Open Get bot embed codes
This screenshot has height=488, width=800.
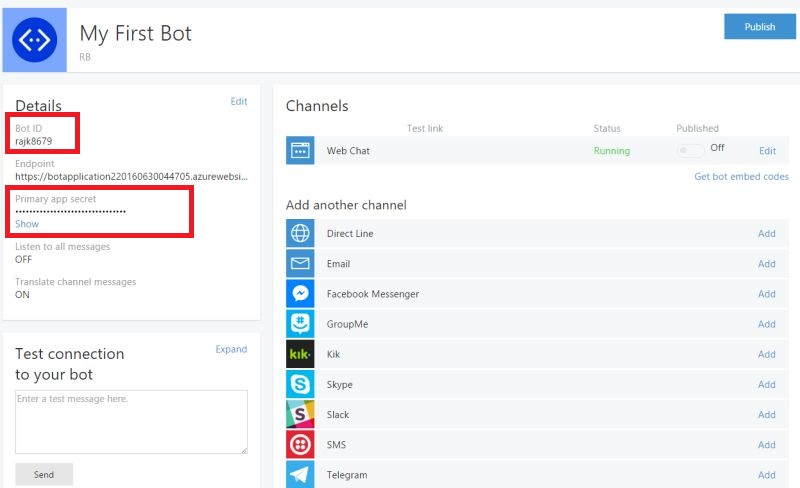click(741, 176)
